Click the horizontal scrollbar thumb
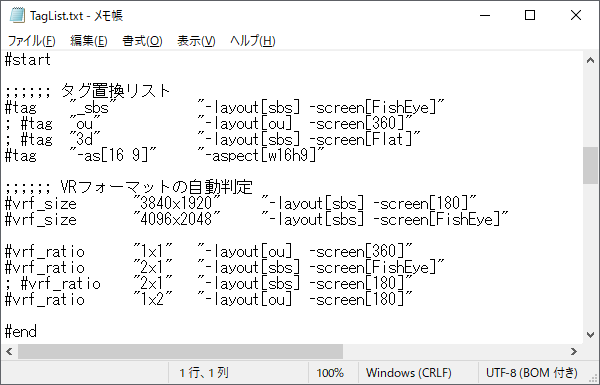The height and width of the screenshot is (385, 600). tap(181, 351)
